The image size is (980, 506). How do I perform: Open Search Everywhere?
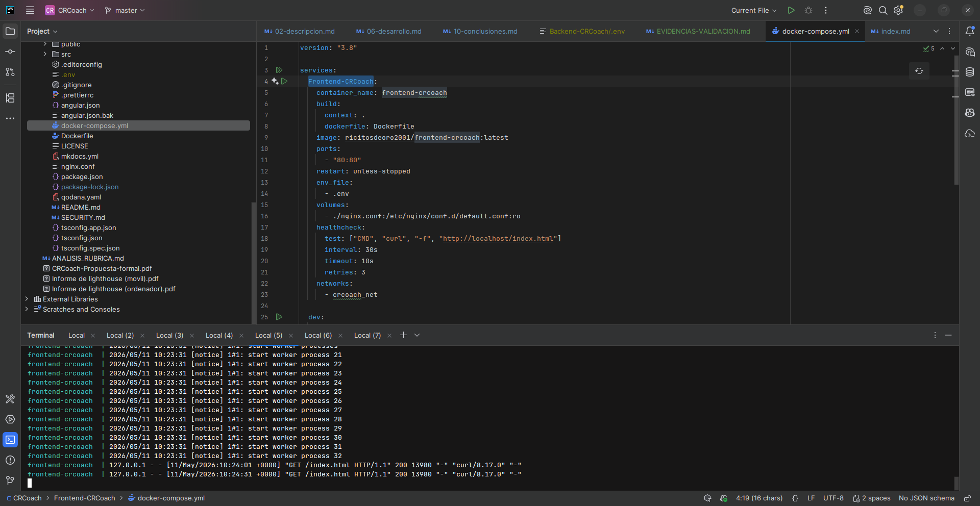(883, 10)
